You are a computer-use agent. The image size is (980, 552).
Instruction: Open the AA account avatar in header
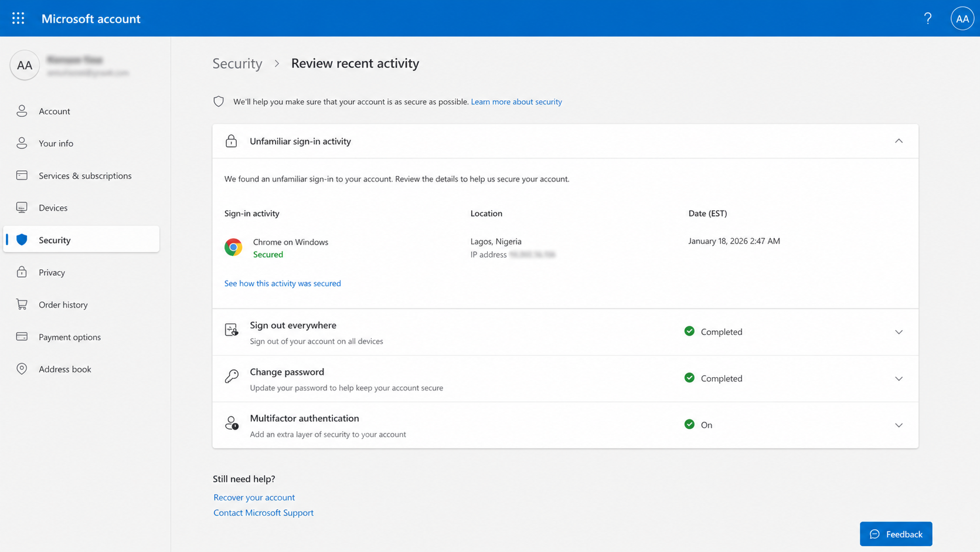[x=962, y=19]
